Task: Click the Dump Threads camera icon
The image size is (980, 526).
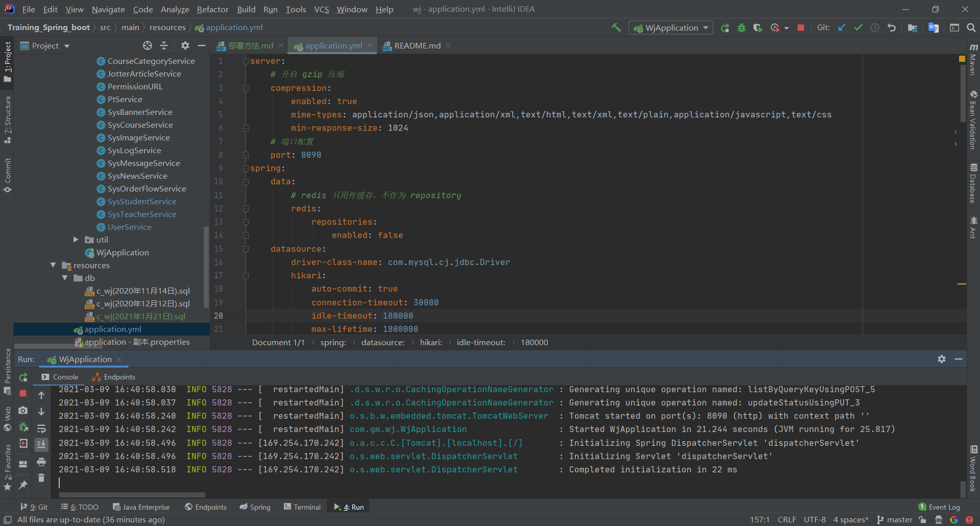Action: click(23, 411)
